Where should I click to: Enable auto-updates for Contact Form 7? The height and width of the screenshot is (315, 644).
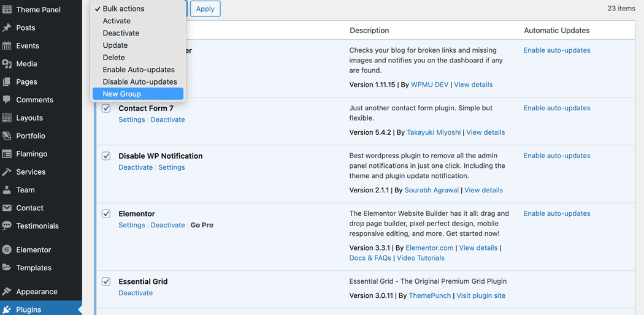click(556, 108)
